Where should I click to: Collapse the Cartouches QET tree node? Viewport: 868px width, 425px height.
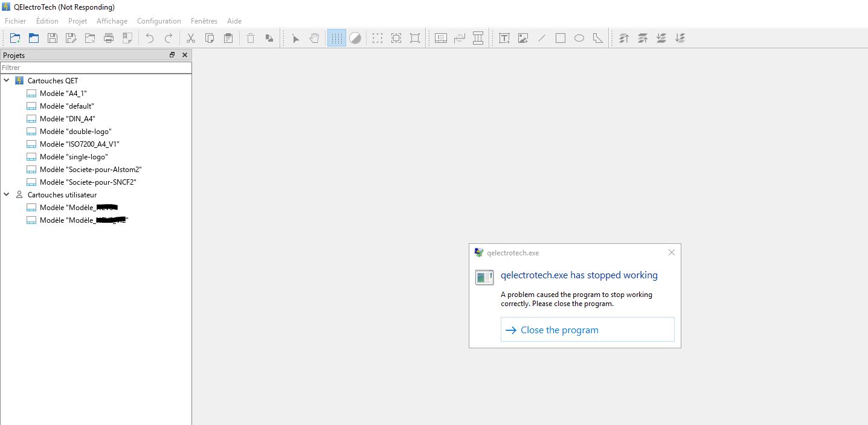coord(7,80)
